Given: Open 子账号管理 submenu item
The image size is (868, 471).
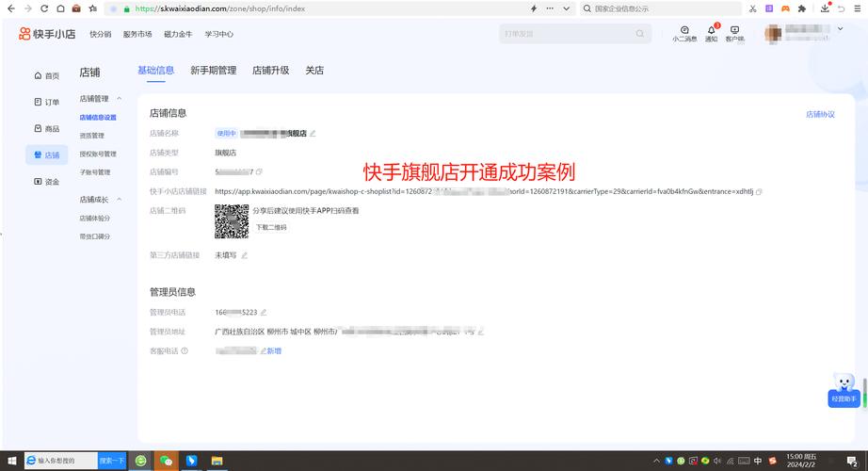Looking at the screenshot, I should [x=95, y=172].
